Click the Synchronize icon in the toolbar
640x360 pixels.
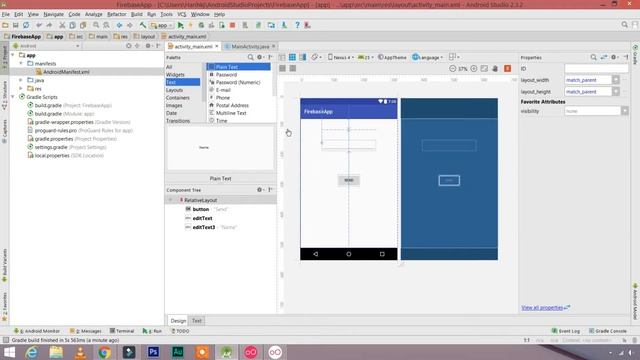(26, 25)
